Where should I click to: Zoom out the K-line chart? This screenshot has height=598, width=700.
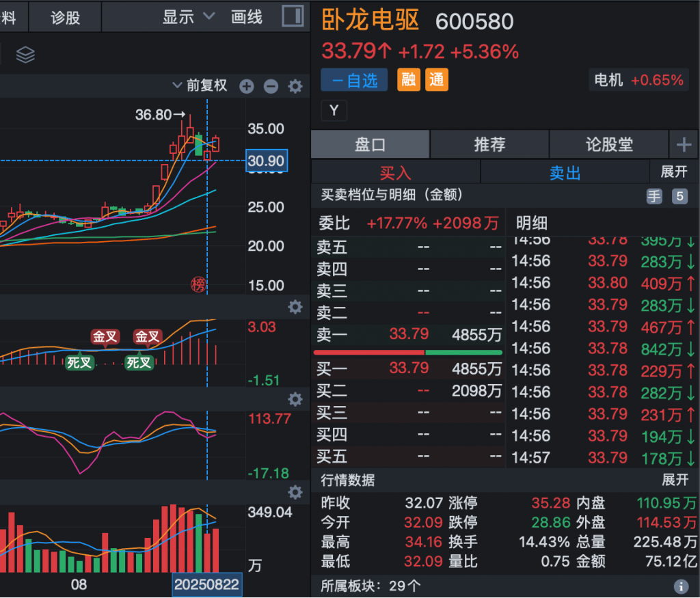(271, 86)
